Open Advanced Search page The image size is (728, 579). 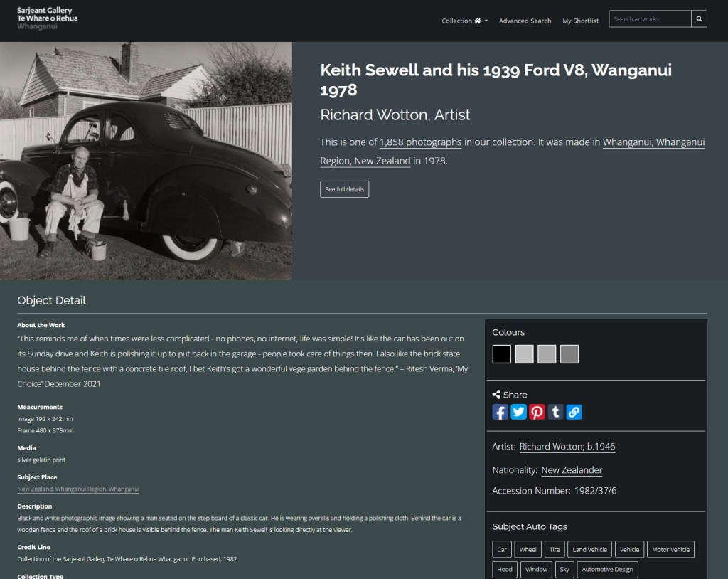pyautogui.click(x=525, y=21)
